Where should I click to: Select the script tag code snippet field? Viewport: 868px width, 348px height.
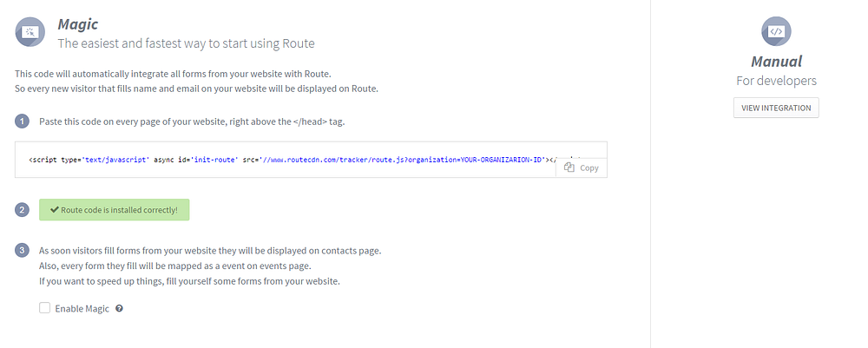pos(311,160)
